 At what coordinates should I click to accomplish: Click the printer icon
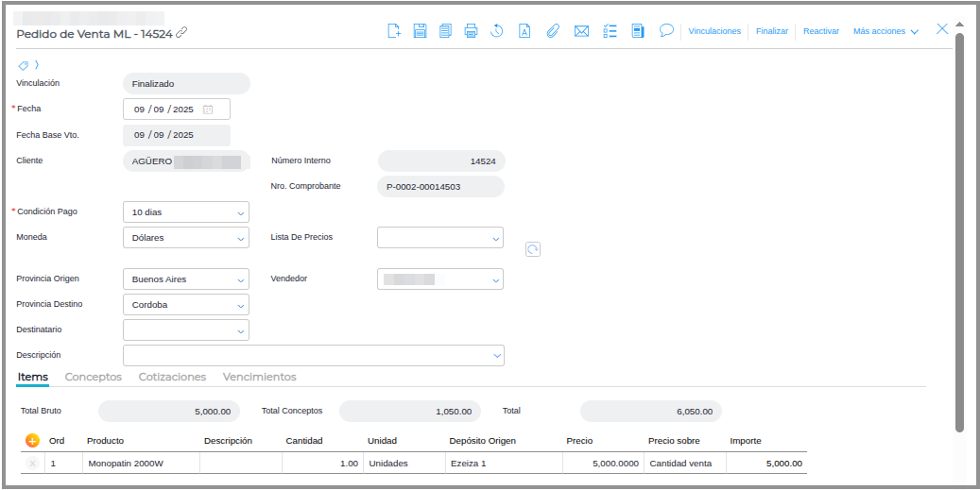[x=471, y=31]
